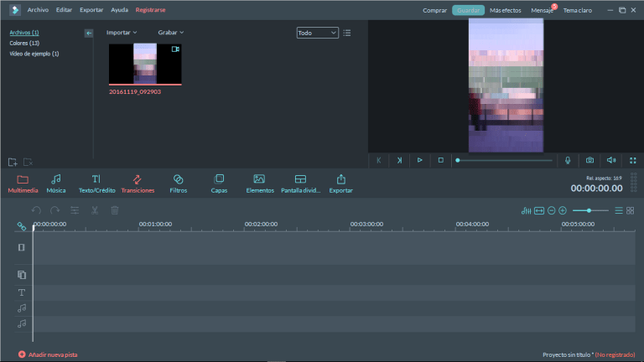Viewport: 644px width, 362px height.
Task: Select the overlay track icon
Action: [22, 275]
